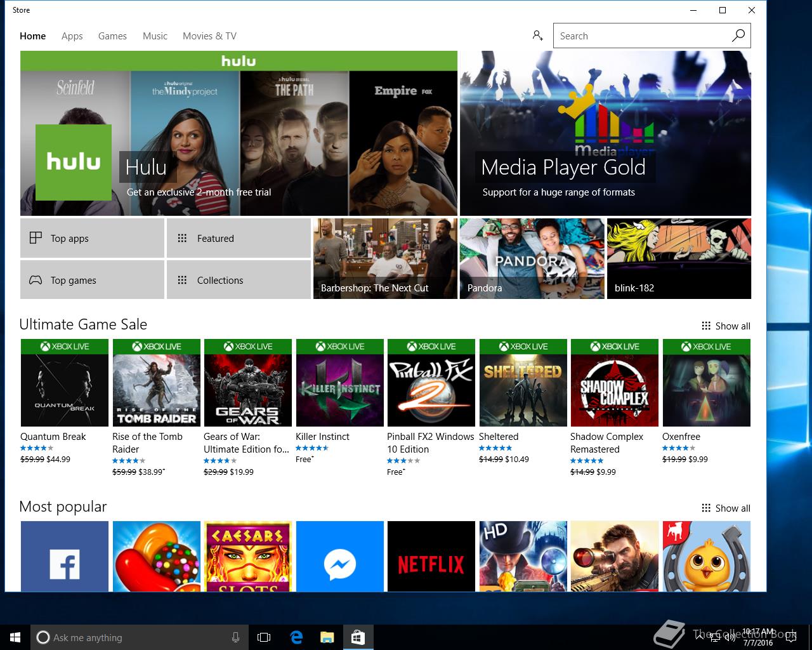Viewport: 812px width, 650px height.
Task: Open Killer Instinct game cover
Action: 340,383
